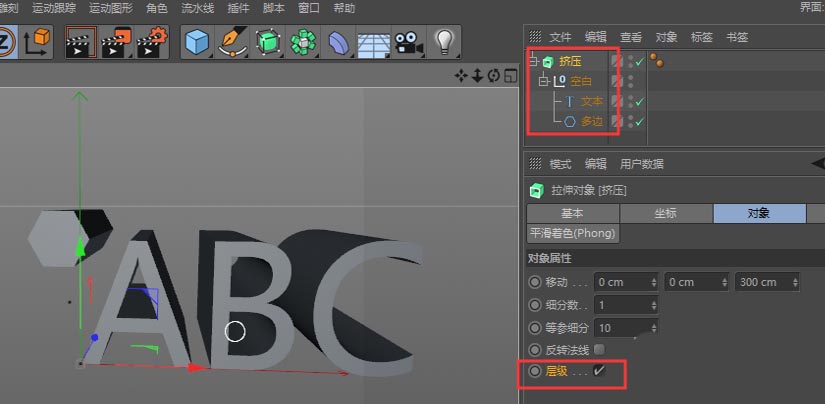This screenshot has width=825, height=404.
Task: Click the Cube primitive icon
Action: [x=198, y=42]
